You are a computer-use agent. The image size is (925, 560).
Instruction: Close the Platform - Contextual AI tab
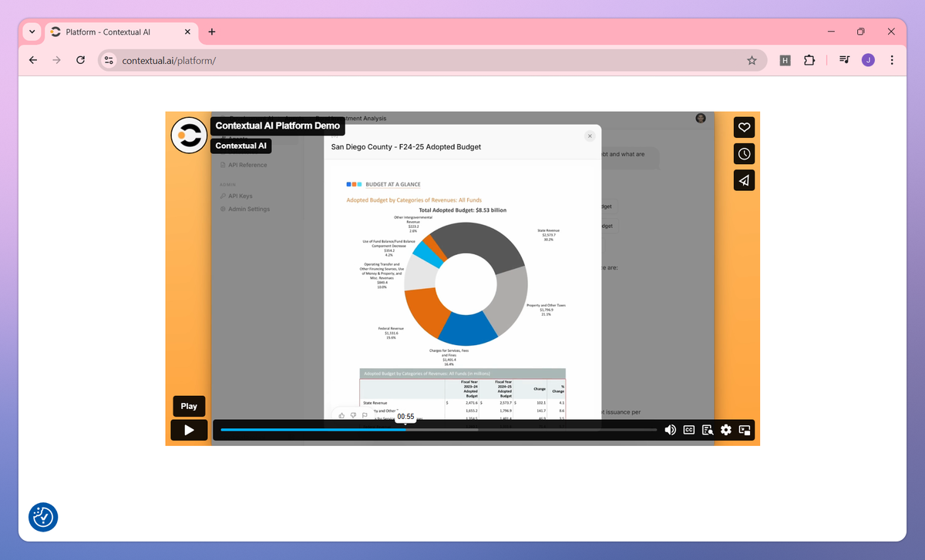[x=187, y=32]
